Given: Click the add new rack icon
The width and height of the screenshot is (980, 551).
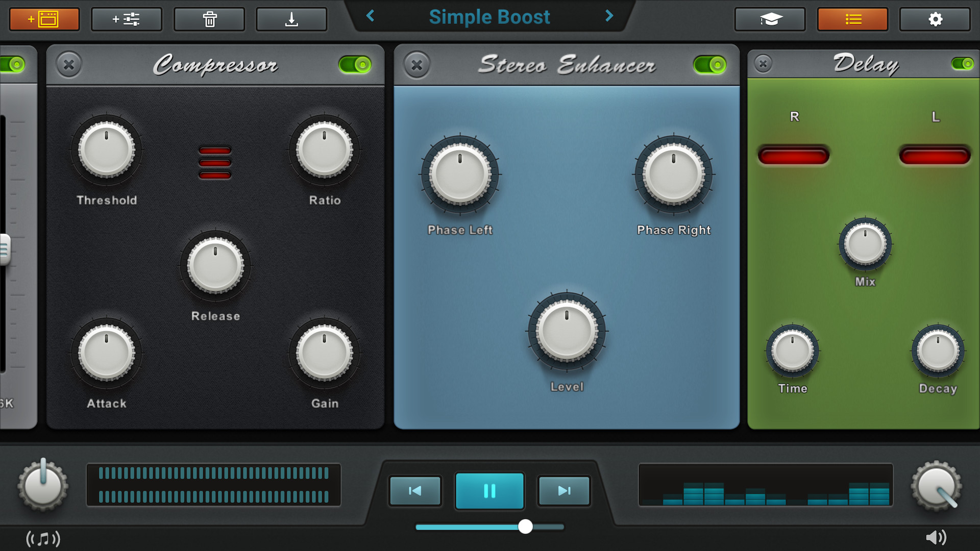Looking at the screenshot, I should pyautogui.click(x=44, y=19).
